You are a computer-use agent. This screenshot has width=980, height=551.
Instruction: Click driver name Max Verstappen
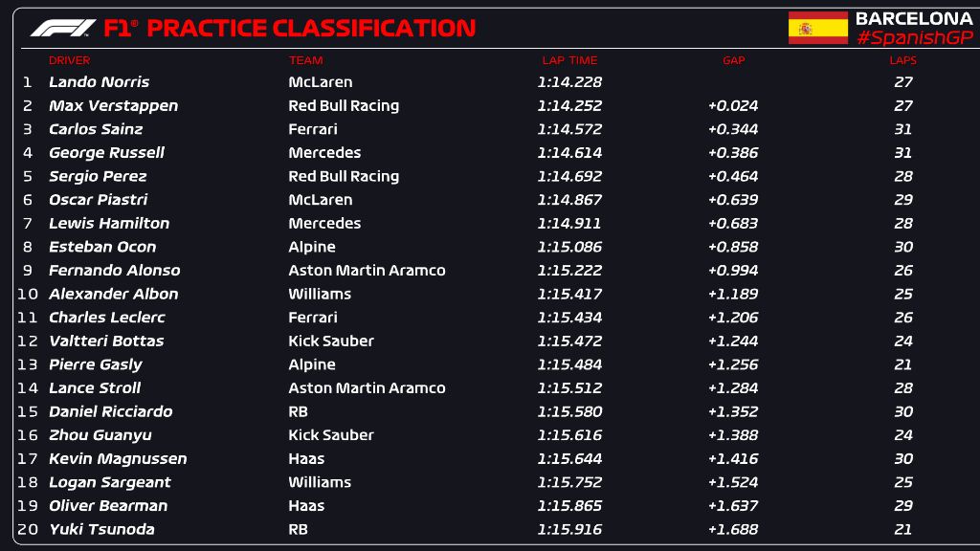tap(113, 106)
